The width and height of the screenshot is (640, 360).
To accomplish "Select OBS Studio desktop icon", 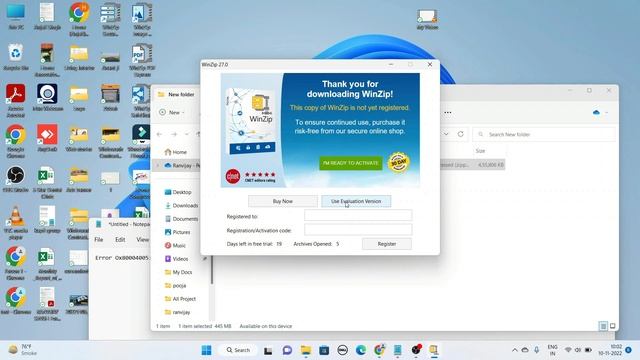I will pyautogui.click(x=16, y=179).
